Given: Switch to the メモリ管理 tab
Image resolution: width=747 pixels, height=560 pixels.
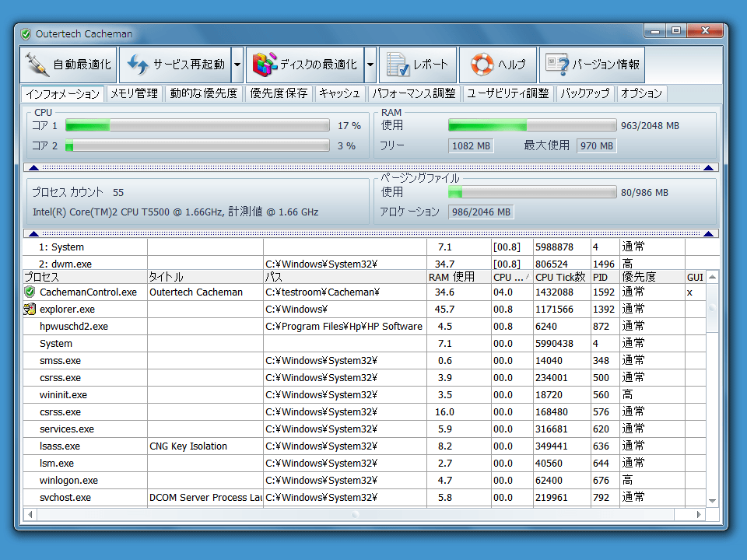Looking at the screenshot, I should pos(135,93).
